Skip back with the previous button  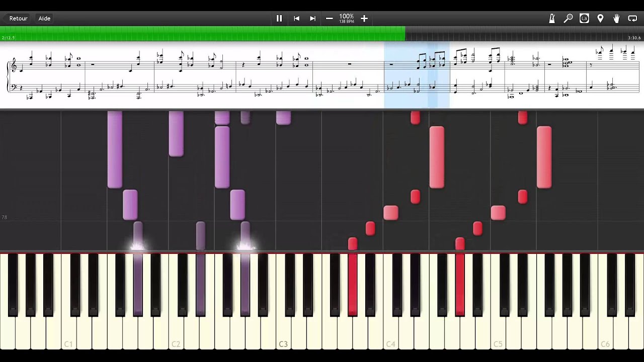pyautogui.click(x=296, y=18)
